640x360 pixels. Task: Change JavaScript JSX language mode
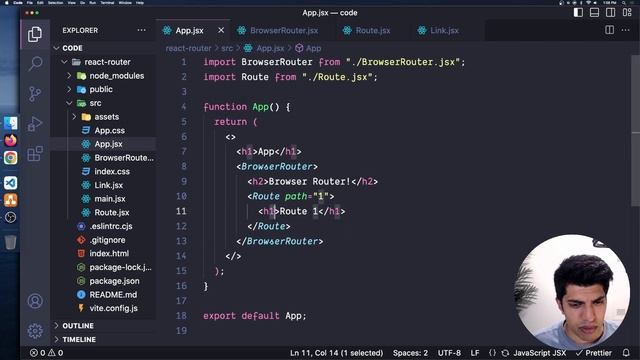(x=540, y=353)
